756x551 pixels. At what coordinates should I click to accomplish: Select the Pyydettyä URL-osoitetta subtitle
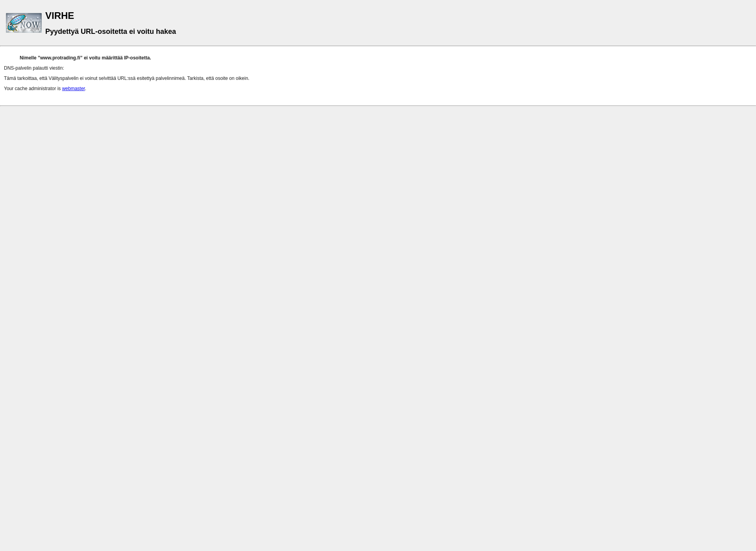pos(110,31)
